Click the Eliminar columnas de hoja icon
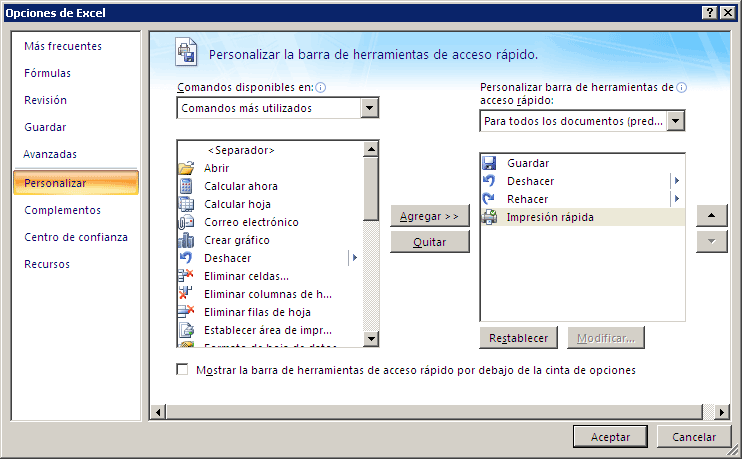 (x=186, y=294)
